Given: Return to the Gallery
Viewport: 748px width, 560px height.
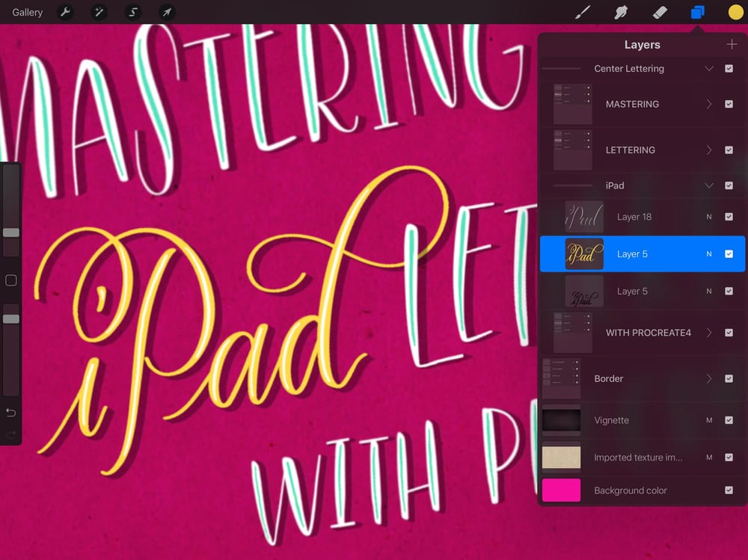Looking at the screenshot, I should click(x=27, y=12).
